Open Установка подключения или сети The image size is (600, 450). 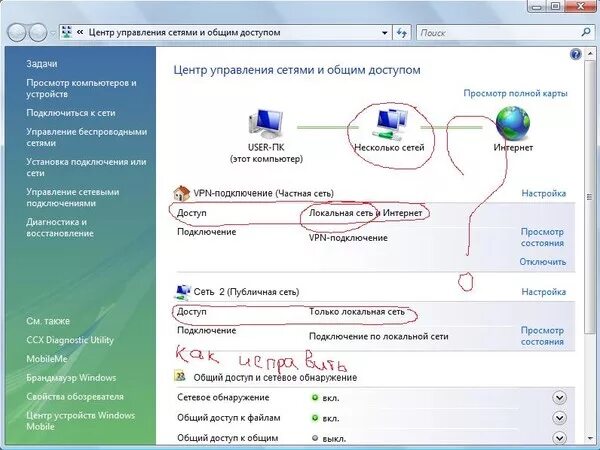point(86,168)
